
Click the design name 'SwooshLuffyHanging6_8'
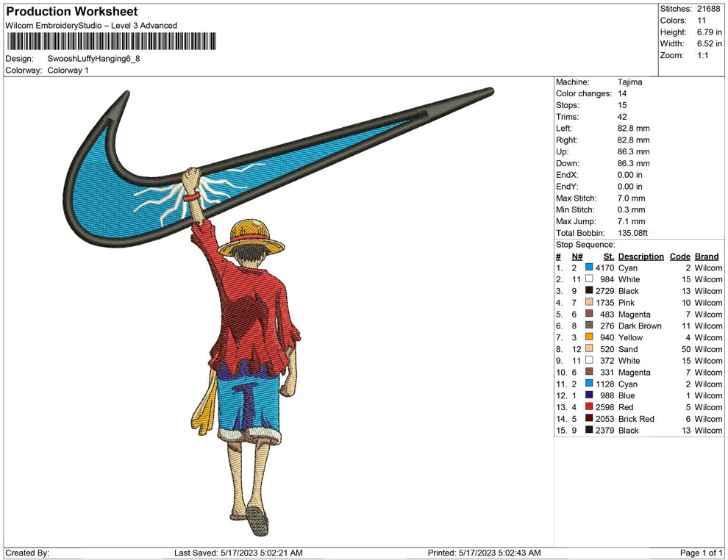[93, 59]
